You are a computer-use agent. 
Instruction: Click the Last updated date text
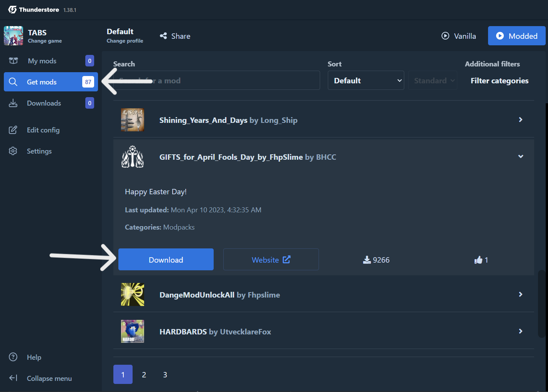[x=193, y=210]
